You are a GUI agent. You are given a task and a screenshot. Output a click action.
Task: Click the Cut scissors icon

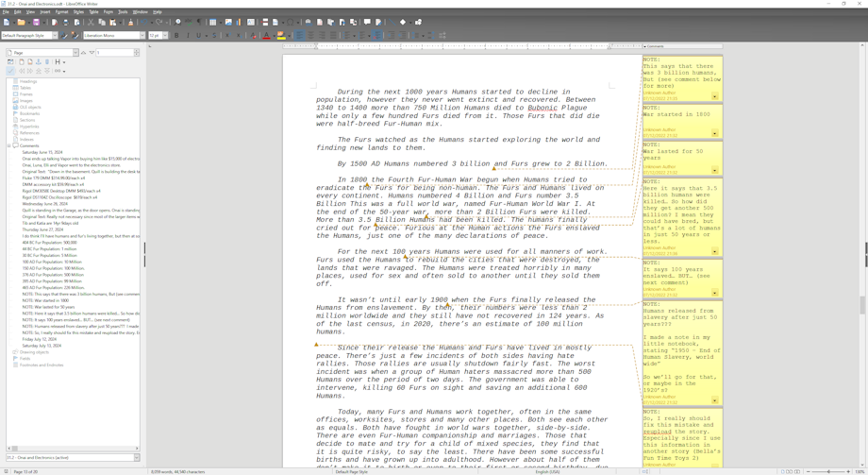92,22
